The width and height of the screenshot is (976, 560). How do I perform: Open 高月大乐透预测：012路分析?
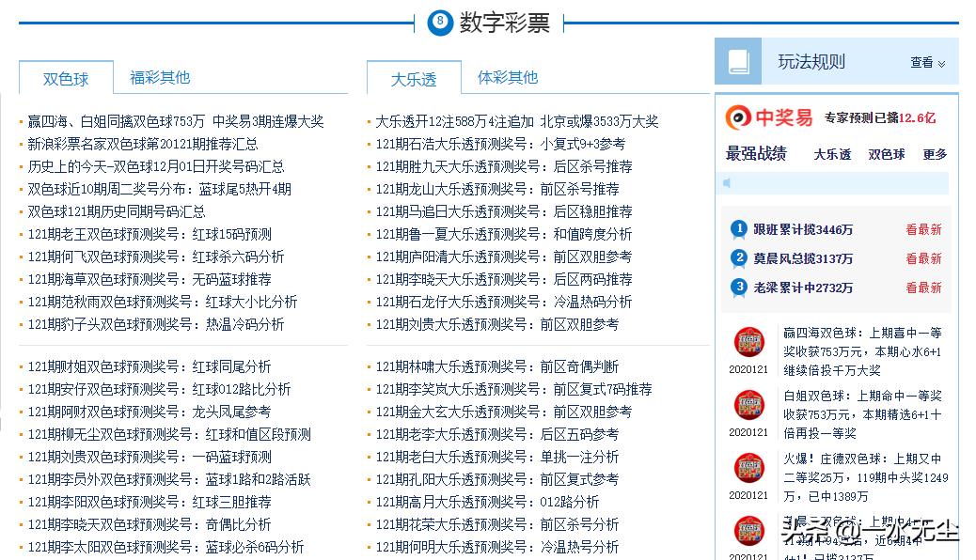(487, 502)
